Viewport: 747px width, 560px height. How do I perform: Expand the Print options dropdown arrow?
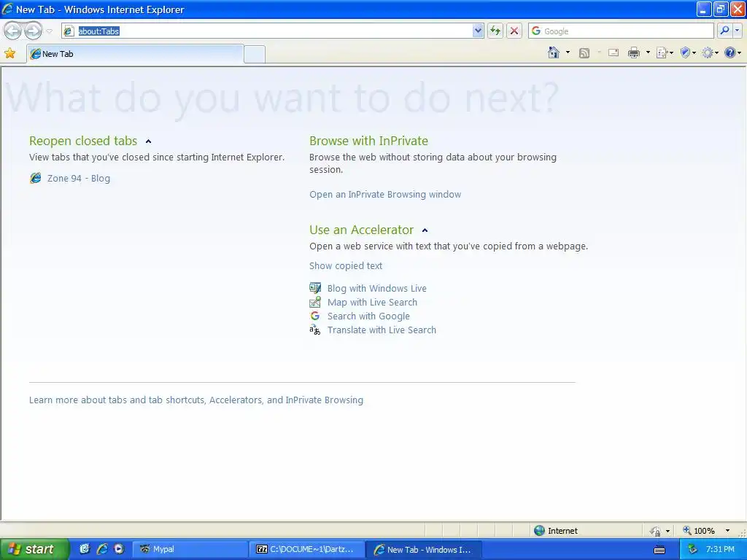pos(648,52)
